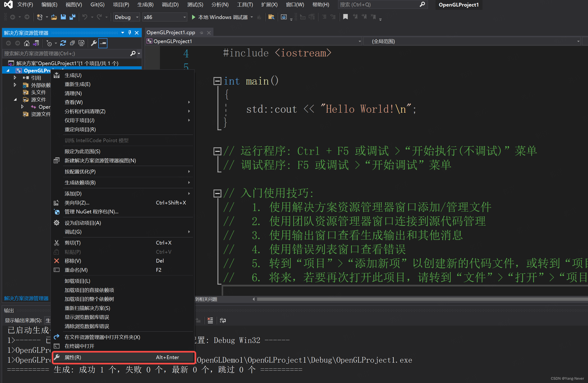
Task: Expand the 外部依赖 tree node
Action: [x=15, y=85]
